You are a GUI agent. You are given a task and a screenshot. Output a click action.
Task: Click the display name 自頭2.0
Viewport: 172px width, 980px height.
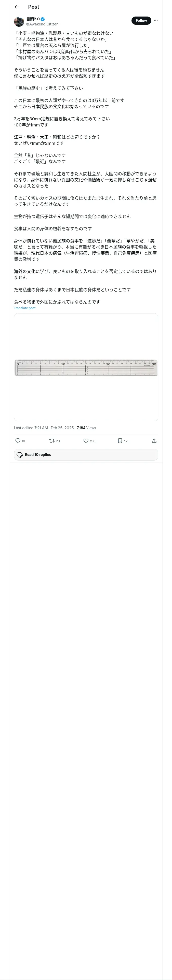pyautogui.click(x=33, y=19)
